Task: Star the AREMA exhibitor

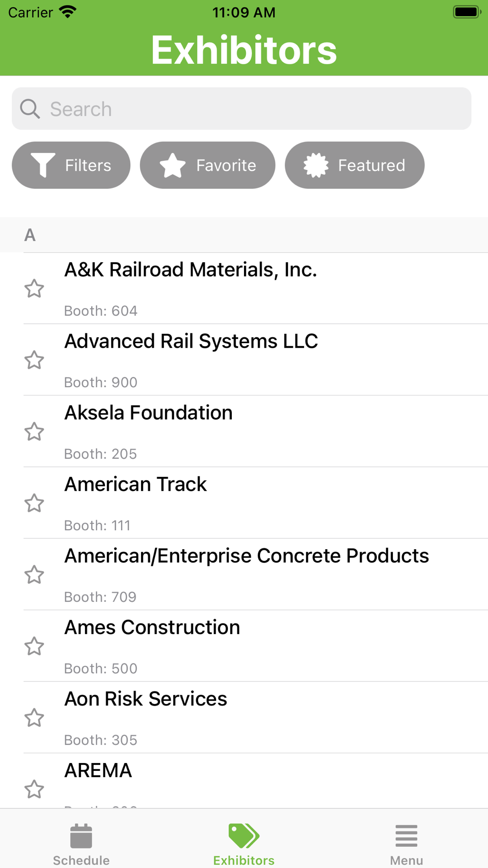Action: [34, 789]
